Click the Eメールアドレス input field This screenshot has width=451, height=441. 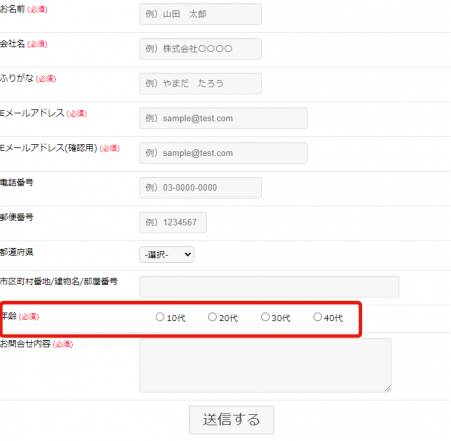pos(223,118)
